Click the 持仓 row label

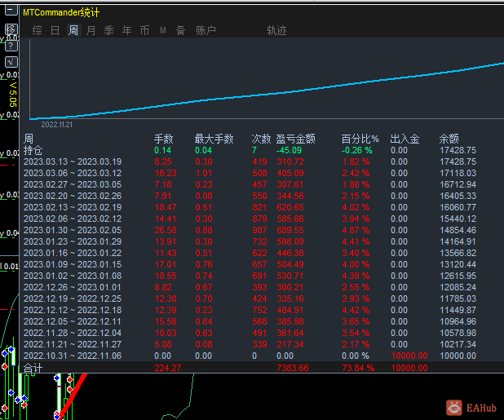tap(33, 150)
